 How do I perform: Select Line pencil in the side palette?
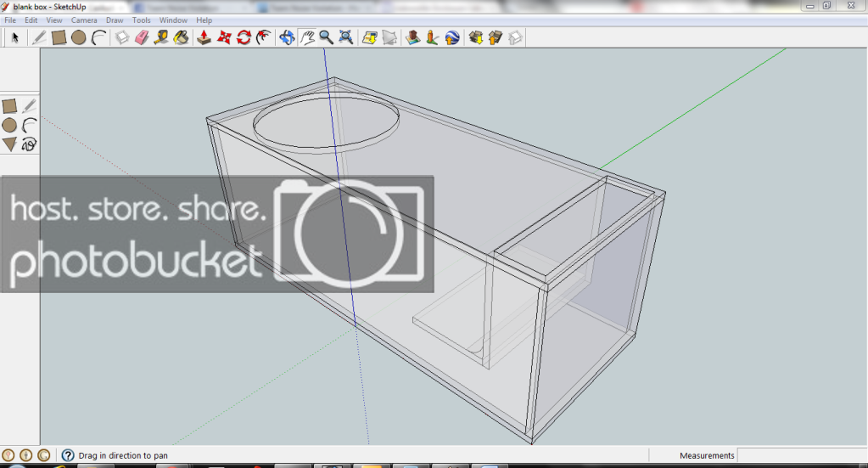click(x=30, y=106)
